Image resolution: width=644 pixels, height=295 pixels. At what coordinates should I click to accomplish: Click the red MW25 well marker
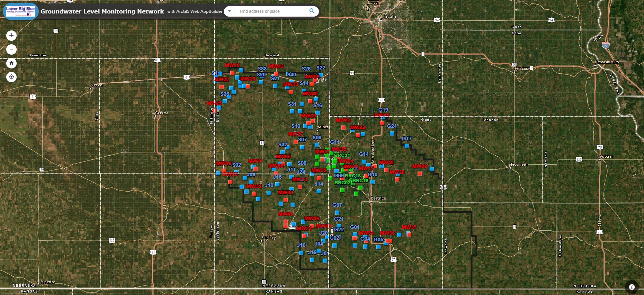point(215,111)
